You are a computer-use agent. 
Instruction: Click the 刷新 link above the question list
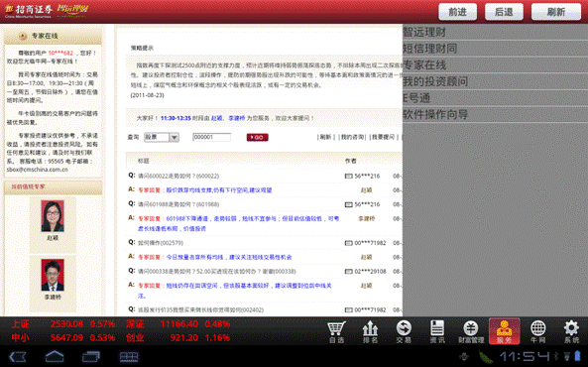pyautogui.click(x=325, y=137)
